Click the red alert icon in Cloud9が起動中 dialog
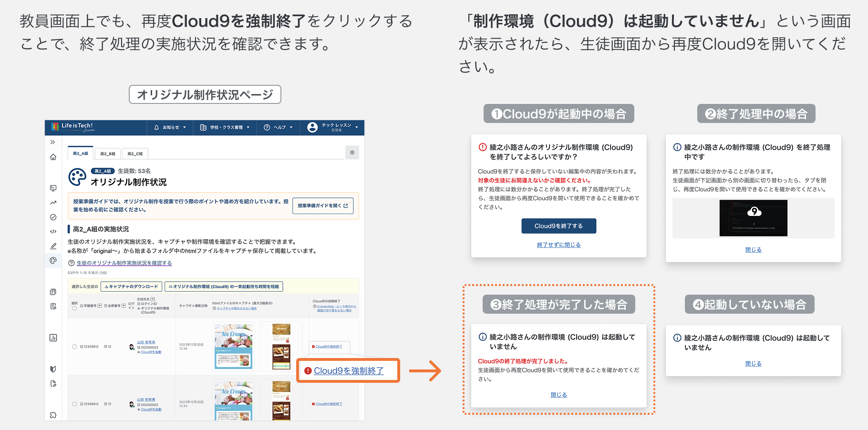 (482, 147)
